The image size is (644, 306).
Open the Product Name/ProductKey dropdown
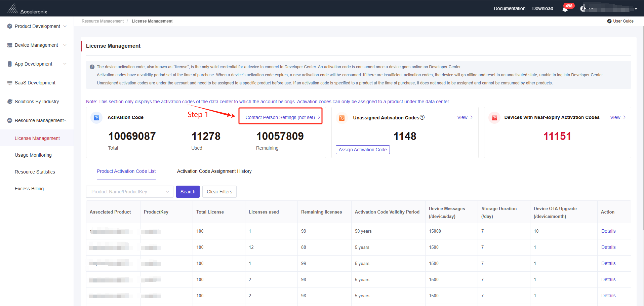tap(130, 192)
